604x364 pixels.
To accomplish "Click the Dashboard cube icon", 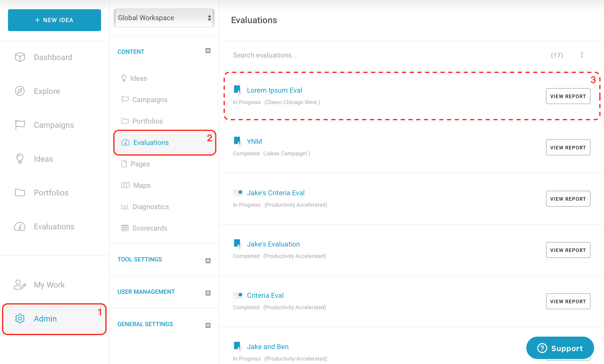I will click(x=20, y=57).
